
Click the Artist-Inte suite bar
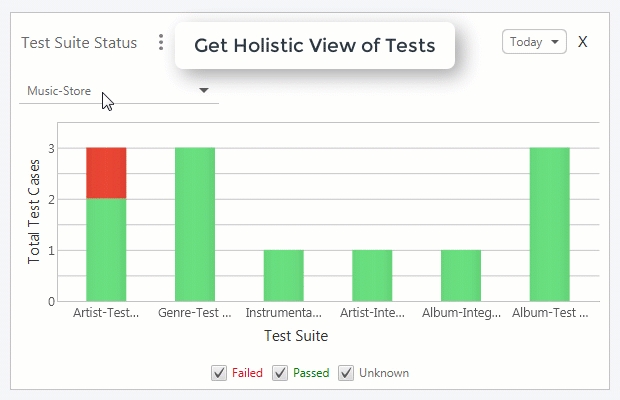(x=372, y=275)
